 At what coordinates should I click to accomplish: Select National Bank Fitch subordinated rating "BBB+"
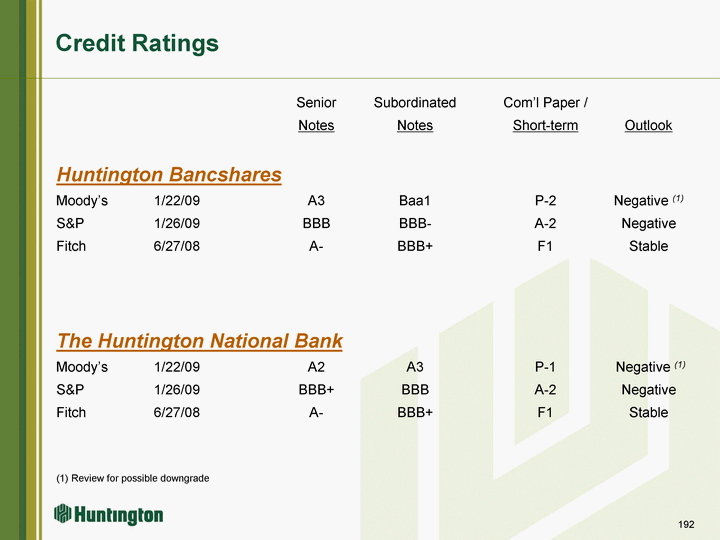click(x=415, y=412)
